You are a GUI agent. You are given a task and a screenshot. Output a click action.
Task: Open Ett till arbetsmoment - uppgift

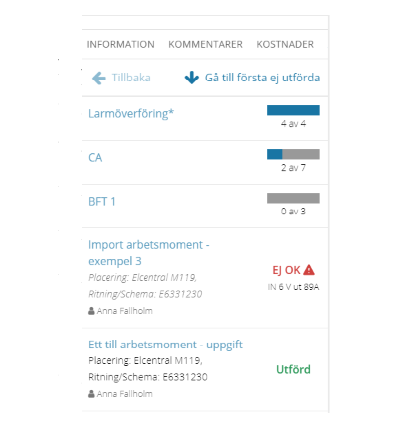coord(165,345)
